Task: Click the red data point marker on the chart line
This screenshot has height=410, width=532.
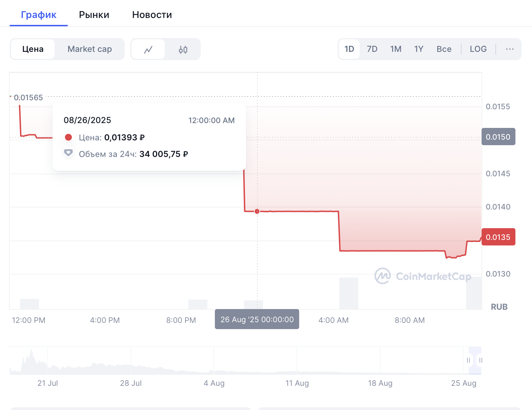Action: 257,211
